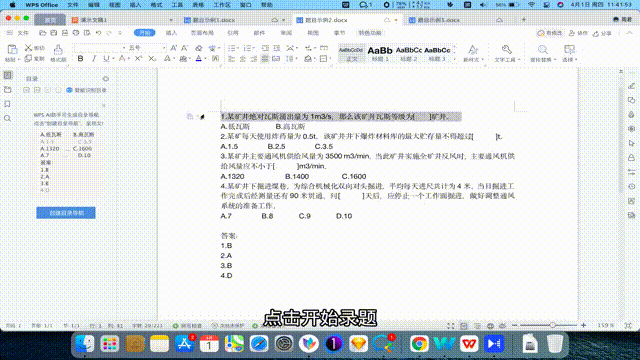Click the save icon in quick toolbar
The height and width of the screenshot is (360, 640).
click(x=53, y=33)
